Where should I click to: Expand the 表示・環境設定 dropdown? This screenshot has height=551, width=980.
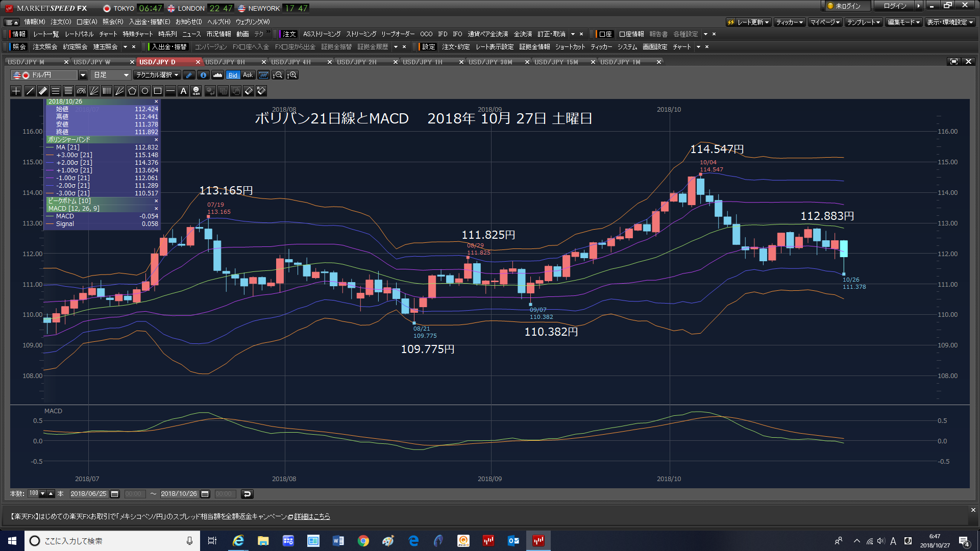click(950, 22)
